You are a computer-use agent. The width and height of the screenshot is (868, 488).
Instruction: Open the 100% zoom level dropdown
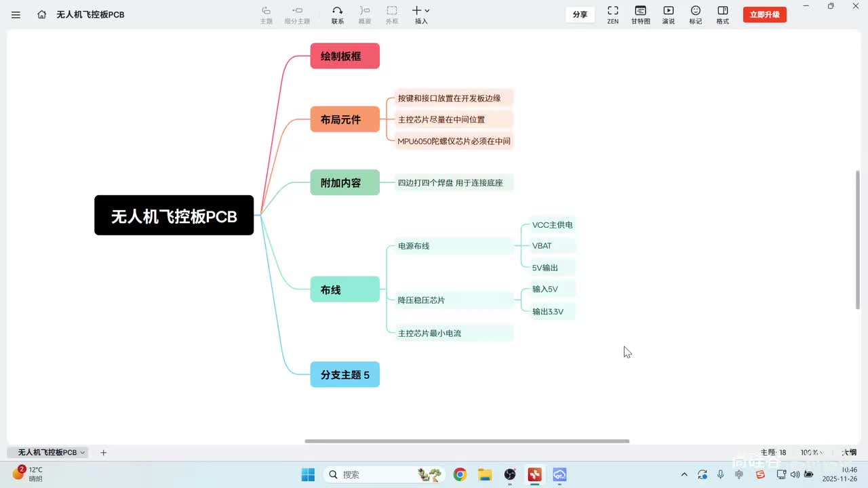click(x=812, y=452)
